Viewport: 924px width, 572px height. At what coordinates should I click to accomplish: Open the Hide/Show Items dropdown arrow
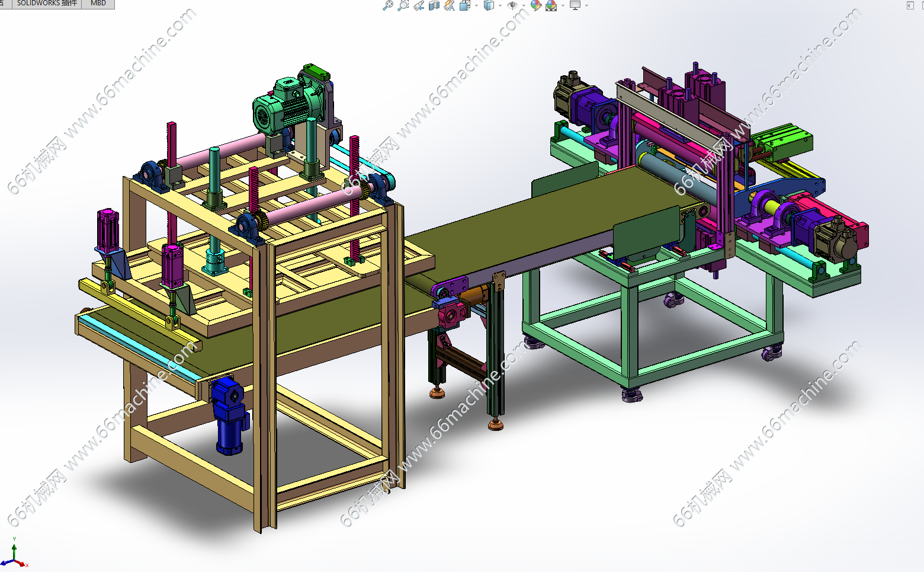(x=524, y=6)
